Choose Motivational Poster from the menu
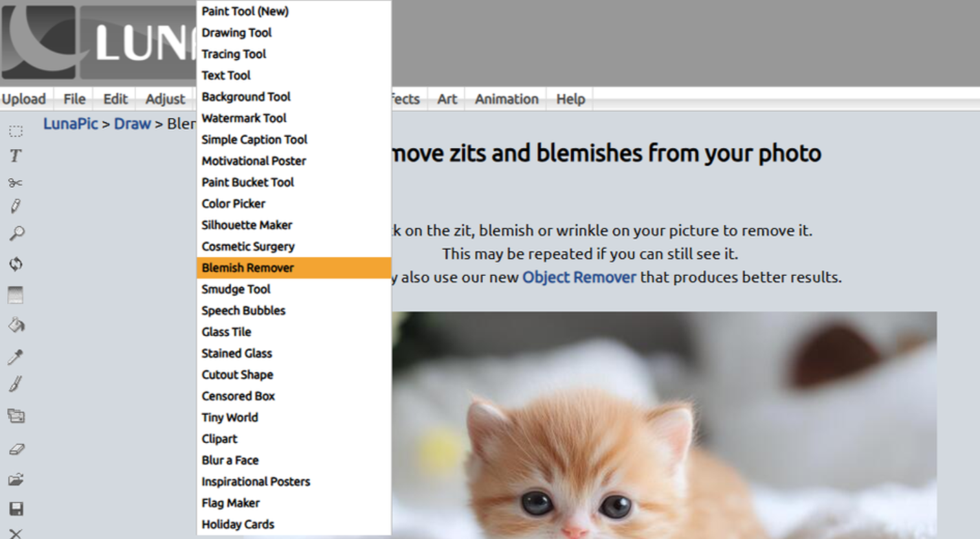Screen dimensions: 980x539 (x=294, y=161)
